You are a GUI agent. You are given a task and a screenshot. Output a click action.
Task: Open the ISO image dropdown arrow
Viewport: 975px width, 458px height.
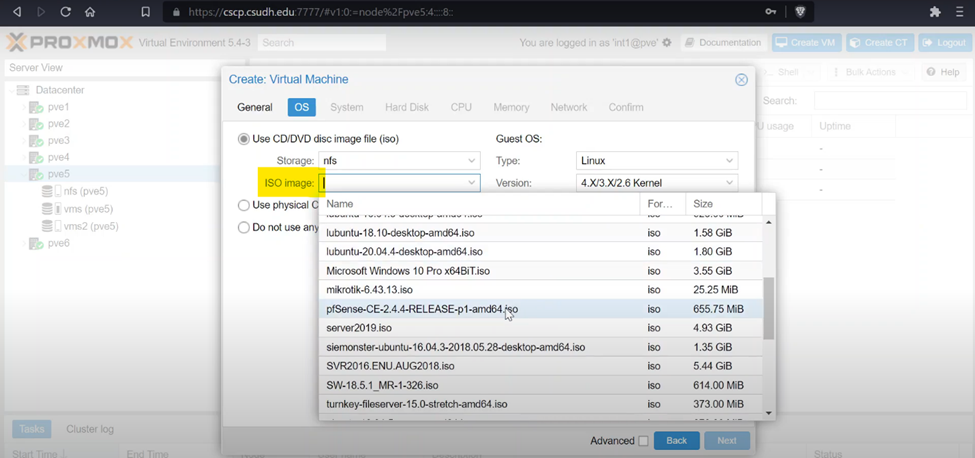tap(472, 183)
